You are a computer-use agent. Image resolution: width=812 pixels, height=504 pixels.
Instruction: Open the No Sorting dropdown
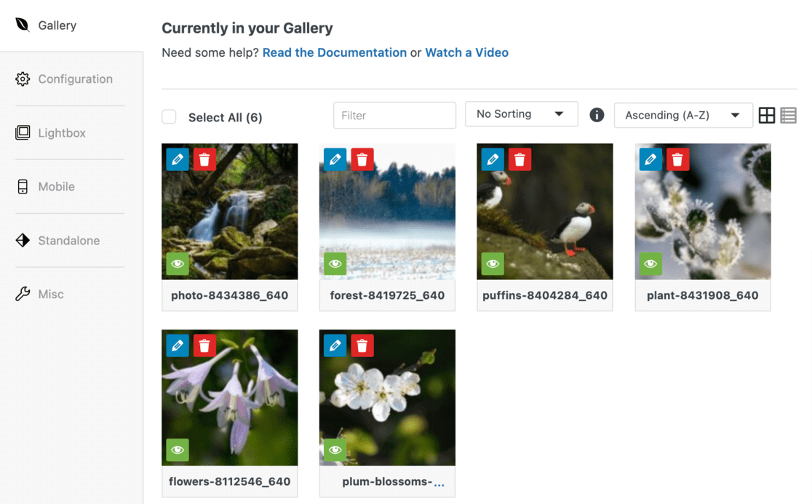(521, 114)
